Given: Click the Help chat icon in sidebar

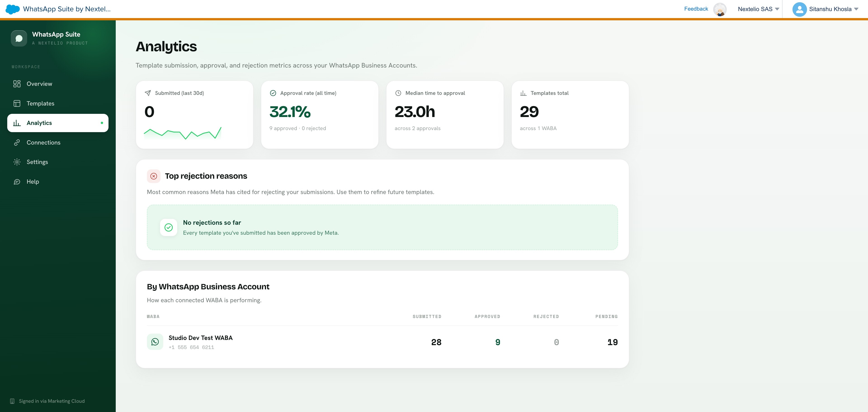Looking at the screenshot, I should [17, 182].
